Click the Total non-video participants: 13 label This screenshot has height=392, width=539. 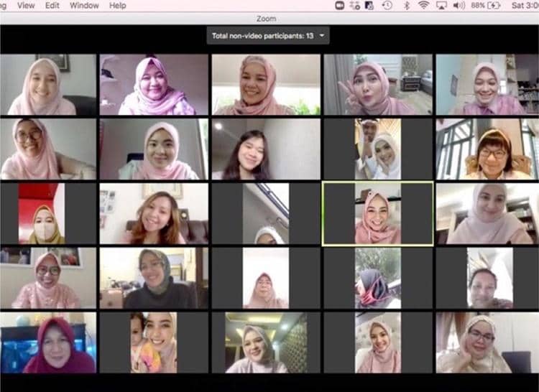pos(262,35)
